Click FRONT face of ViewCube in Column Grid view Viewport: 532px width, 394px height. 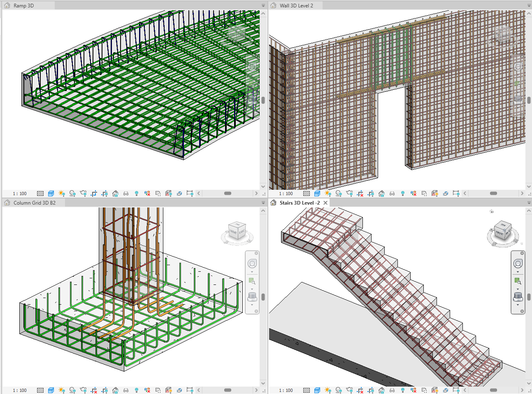click(x=233, y=232)
